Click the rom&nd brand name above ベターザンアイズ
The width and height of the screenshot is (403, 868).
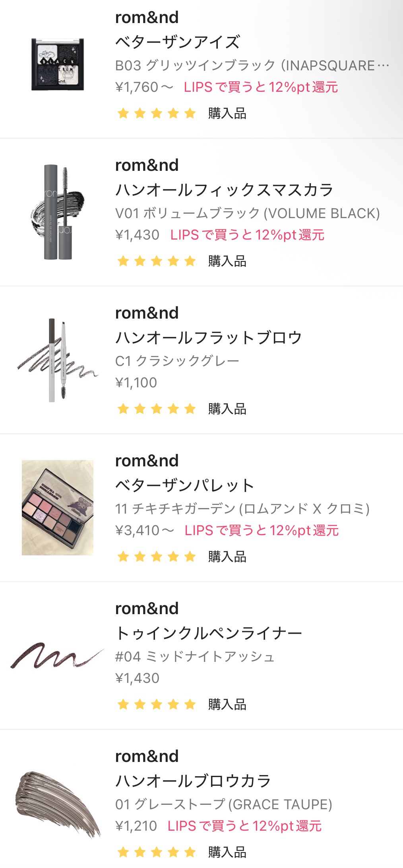pyautogui.click(x=147, y=17)
